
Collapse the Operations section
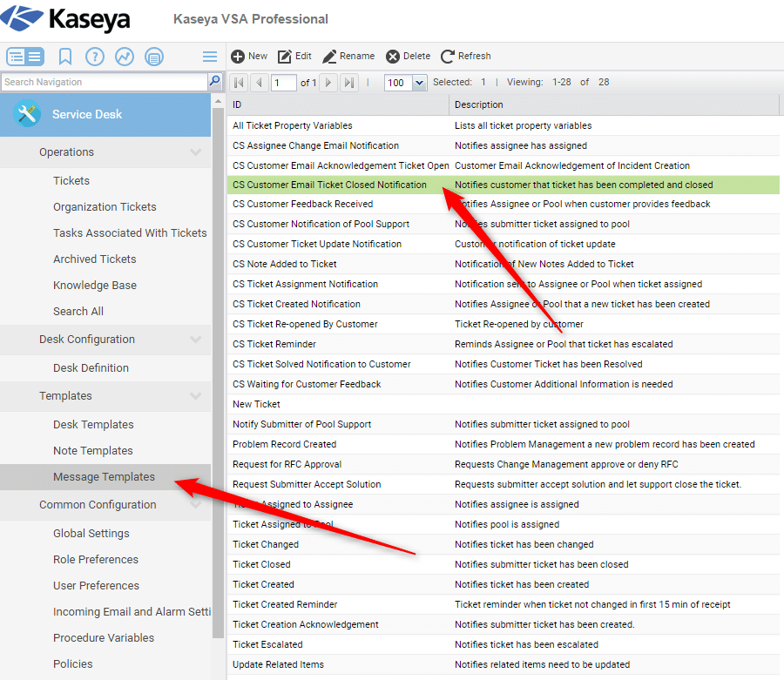tap(195, 151)
